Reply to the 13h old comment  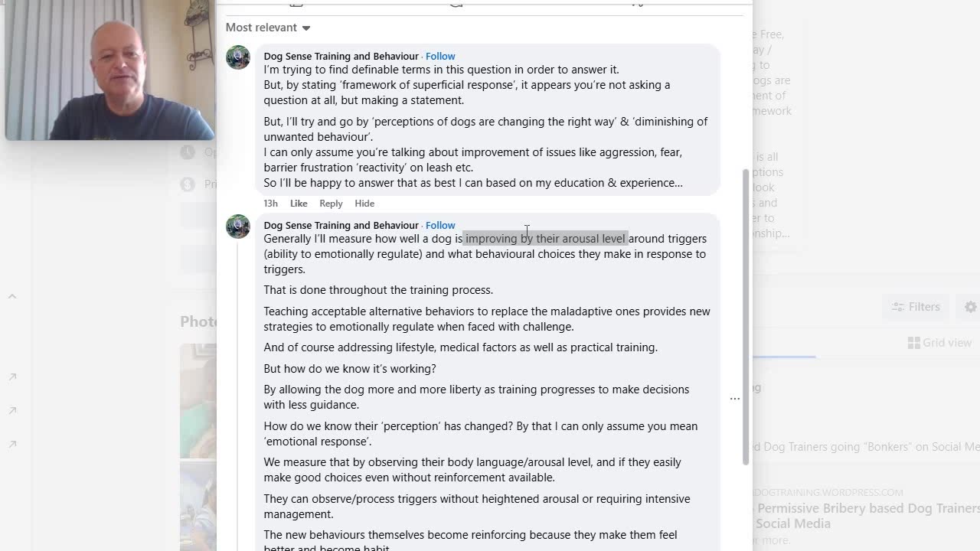[x=331, y=204]
